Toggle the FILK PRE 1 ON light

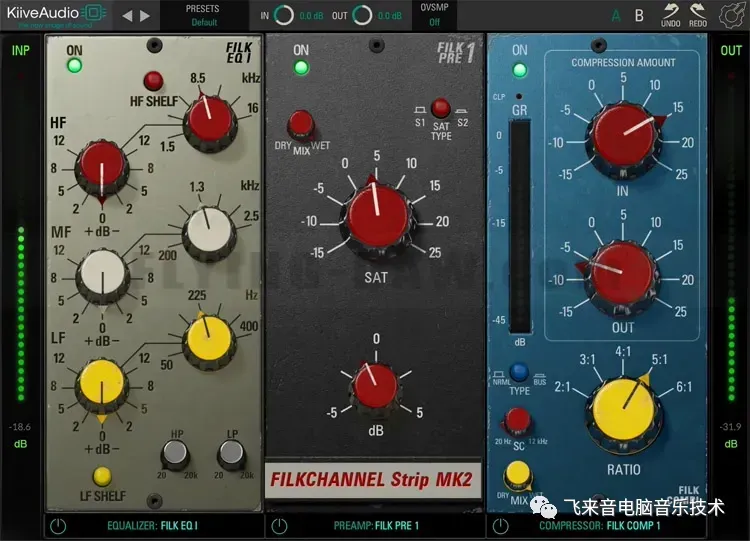point(301,67)
